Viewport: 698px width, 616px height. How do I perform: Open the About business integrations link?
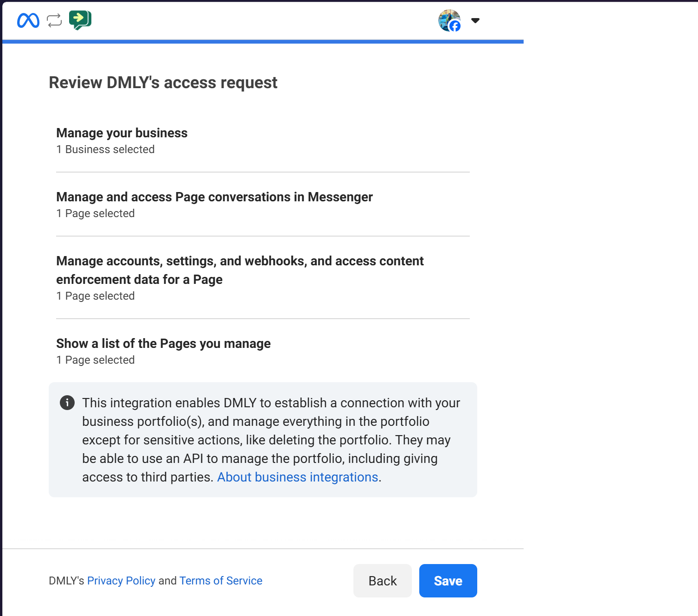[298, 477]
